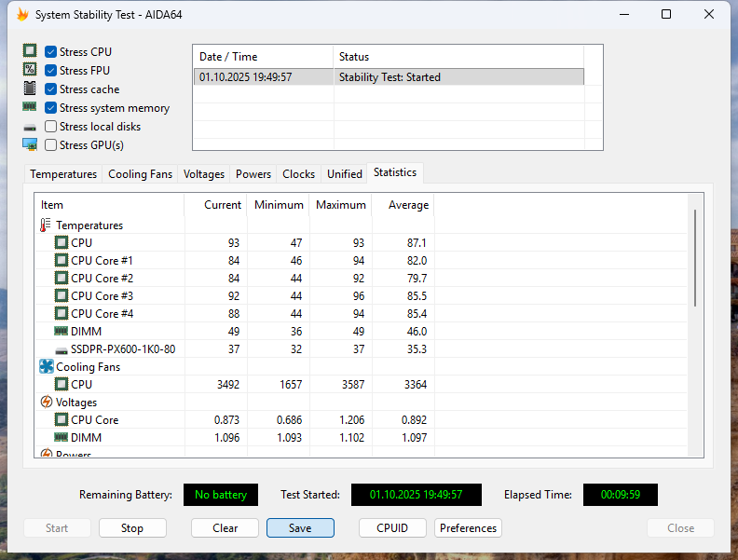This screenshot has width=738, height=560.
Task: Enable Stress local disks checkbox
Action: [51, 127]
